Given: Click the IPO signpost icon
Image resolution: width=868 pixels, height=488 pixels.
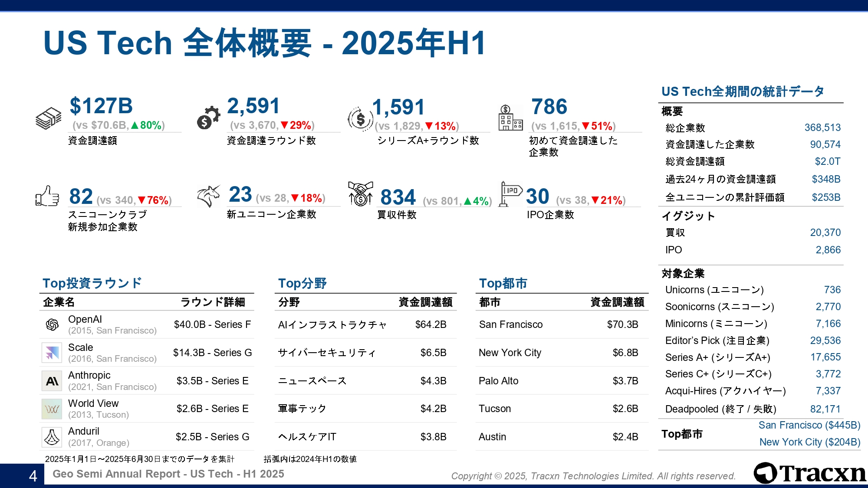Looking at the screenshot, I should tap(510, 194).
